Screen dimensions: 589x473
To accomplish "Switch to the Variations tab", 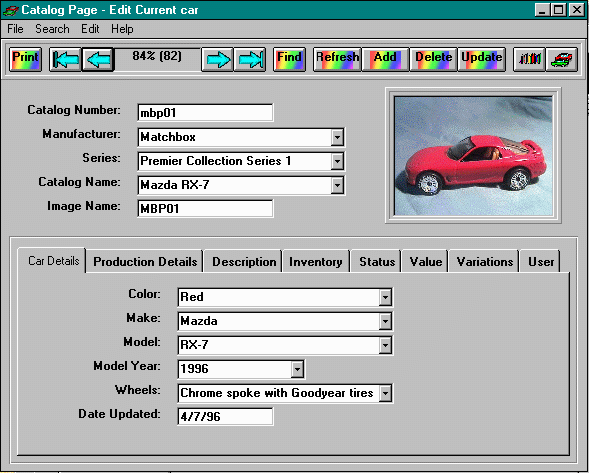I will (485, 261).
